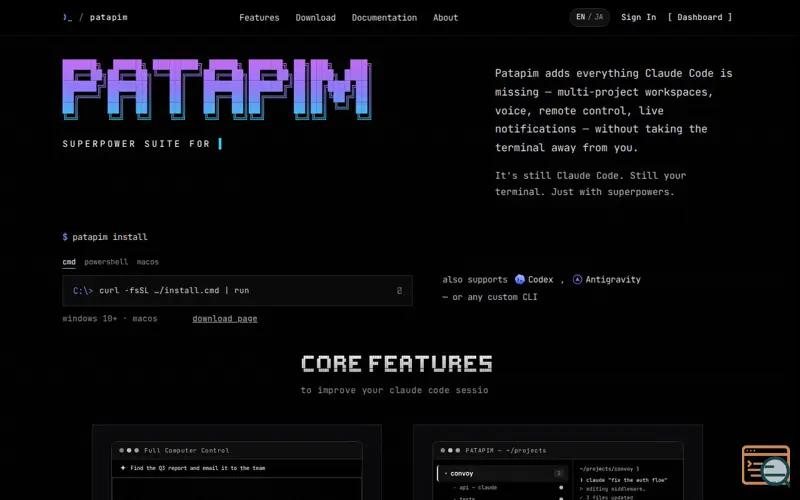Open the Dashboard button
The image size is (800, 500).
click(699, 17)
